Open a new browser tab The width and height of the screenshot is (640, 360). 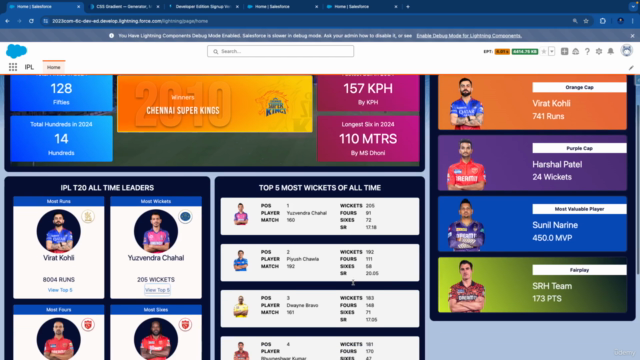coord(408,7)
